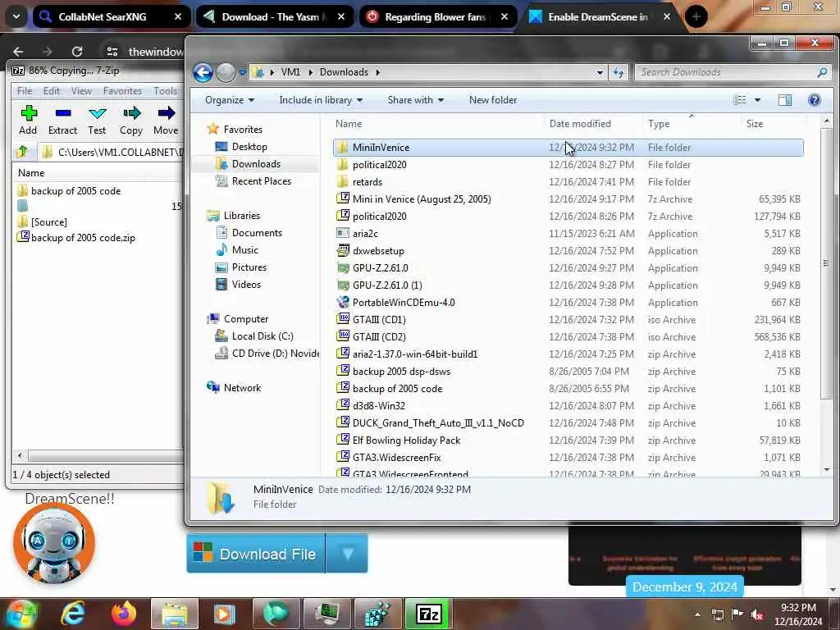Open the Download File options arrow
This screenshot has width=840, height=630.
347,554
